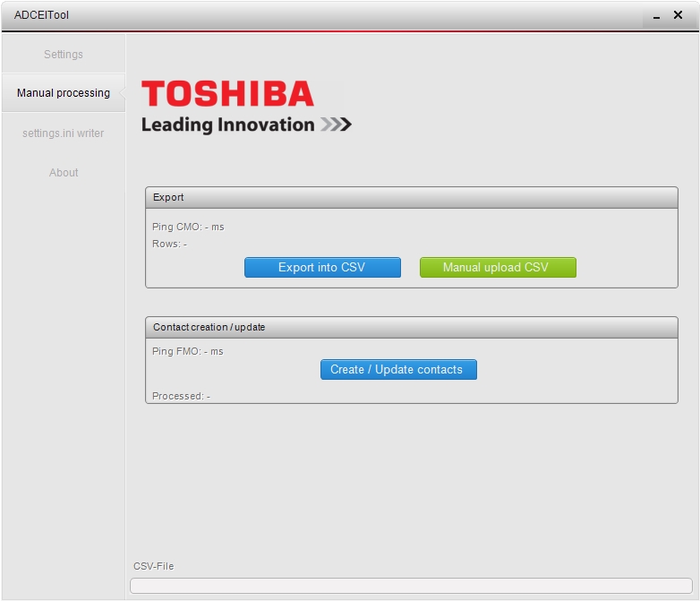
Task: Click the Processed count label
Action: click(181, 396)
